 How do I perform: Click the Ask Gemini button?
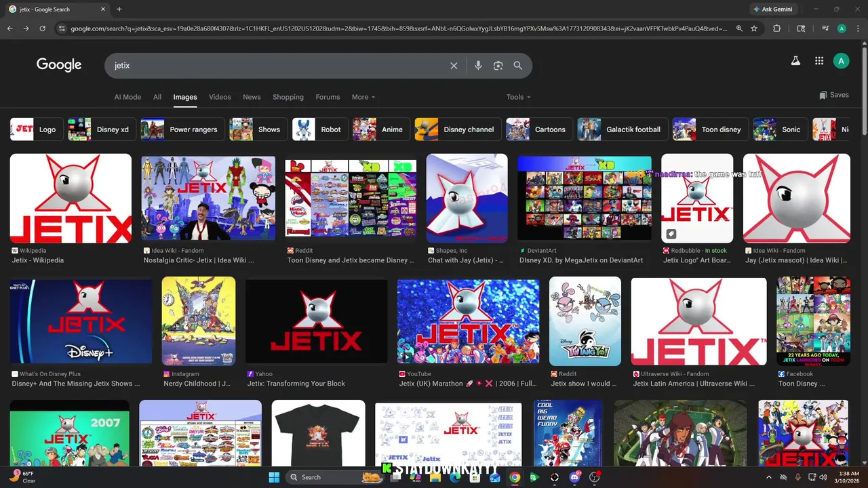pyautogui.click(x=772, y=9)
